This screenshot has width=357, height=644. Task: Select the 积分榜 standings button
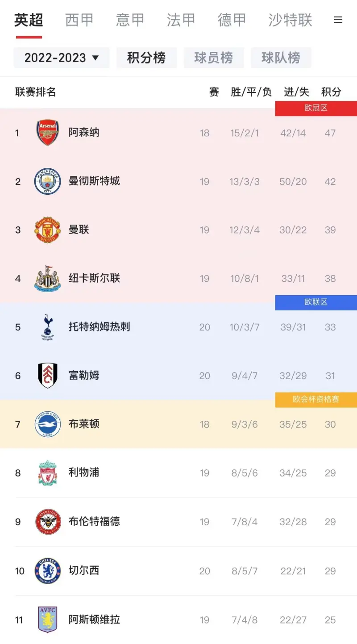(x=146, y=58)
